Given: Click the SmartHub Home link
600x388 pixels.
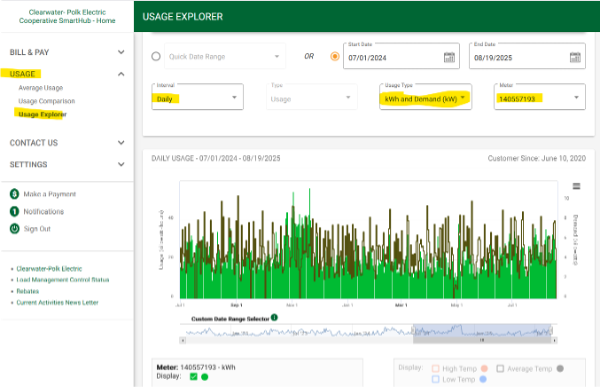Looking at the screenshot, I should 67,16.
